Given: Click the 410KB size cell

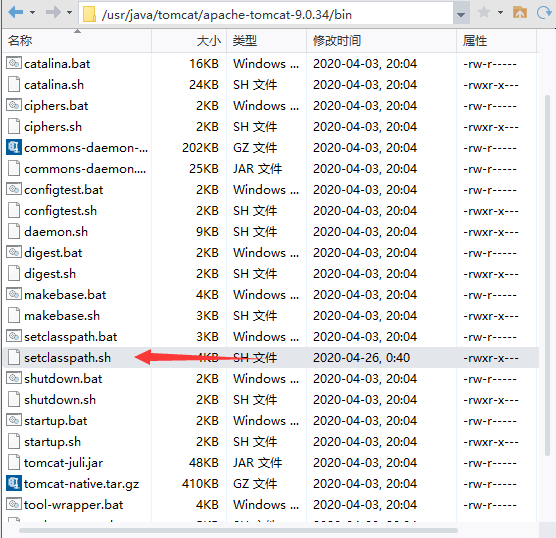Looking at the screenshot, I should coord(200,484).
